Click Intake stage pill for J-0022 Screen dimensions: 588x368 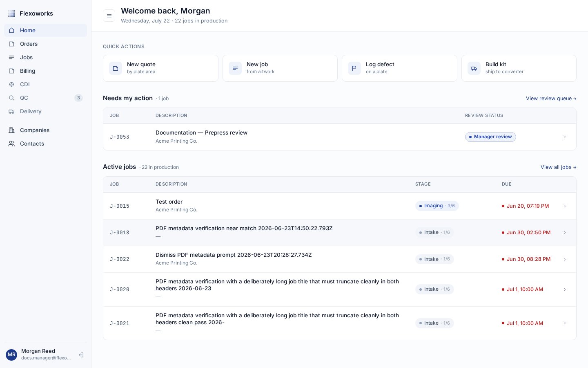(434, 259)
